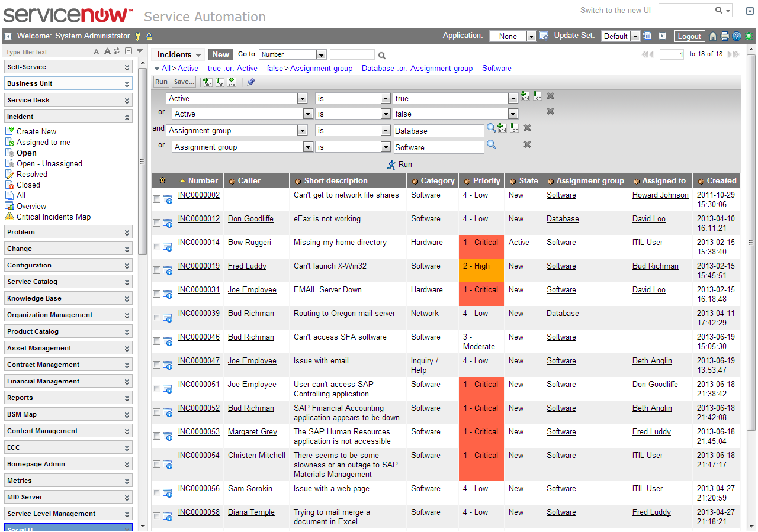
Task: Expand the Self-Service navigator section
Action: (68, 67)
